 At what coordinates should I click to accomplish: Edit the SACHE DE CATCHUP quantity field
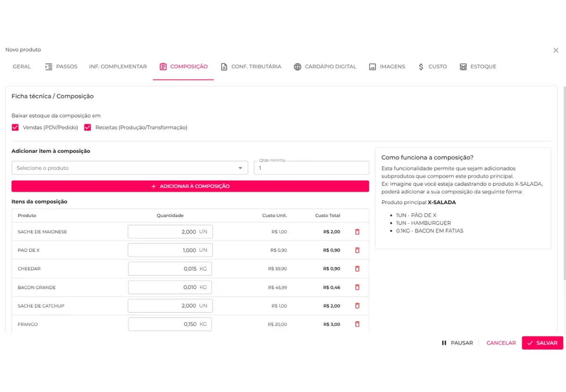[x=170, y=306]
